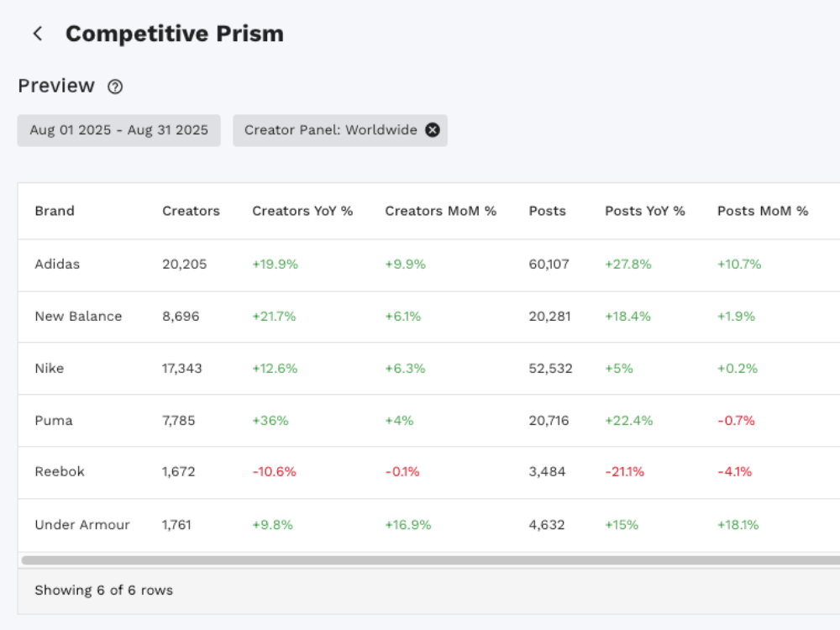The image size is (840, 630).
Task: Sort by Creators YoY % column header
Action: click(302, 211)
